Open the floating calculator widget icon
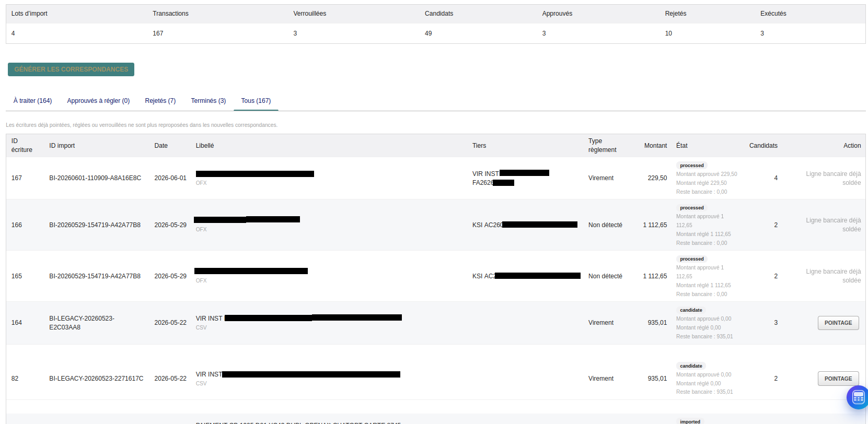The image size is (868, 424). [858, 398]
